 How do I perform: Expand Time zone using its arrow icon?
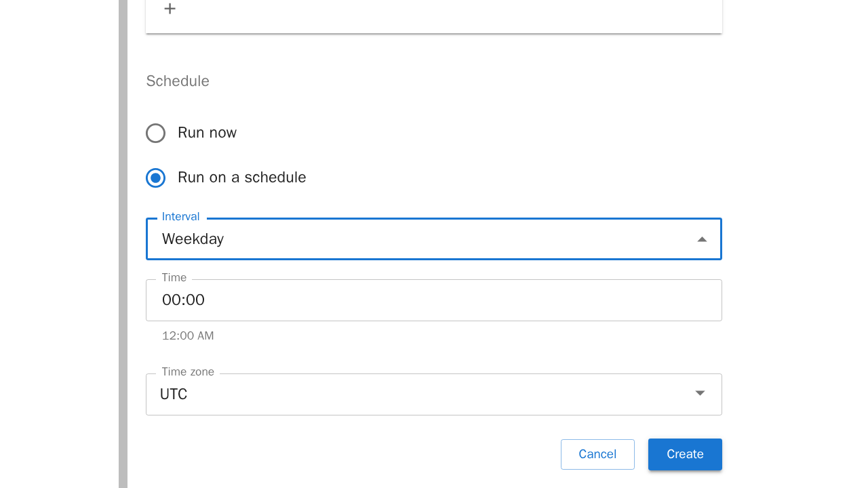pyautogui.click(x=700, y=394)
